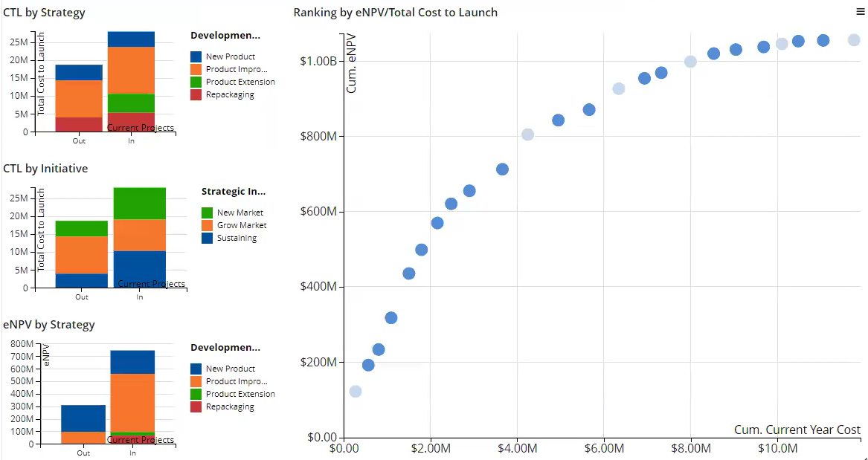Select the orange segment of the In bar in CTL by Initiative
The height and width of the screenshot is (460, 868).
coord(140,236)
